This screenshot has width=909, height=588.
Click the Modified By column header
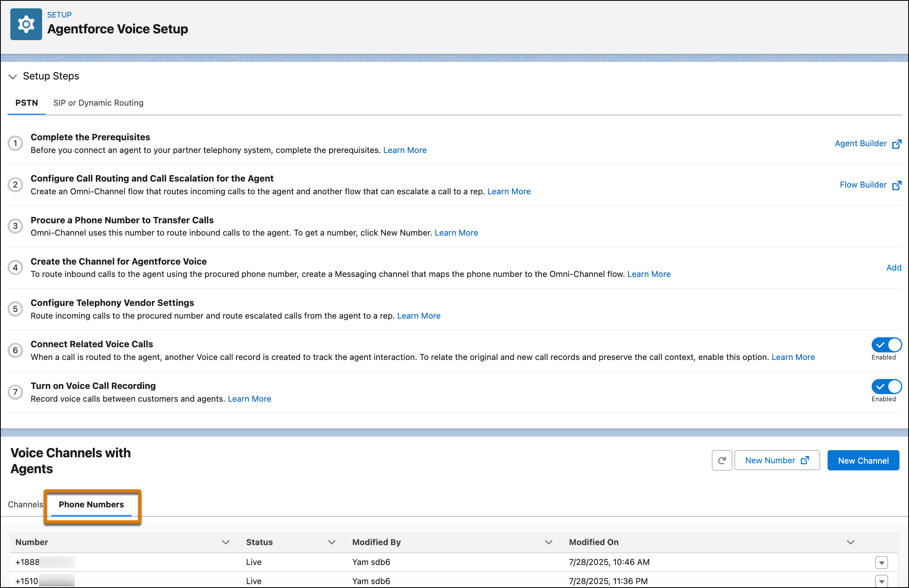(x=377, y=542)
